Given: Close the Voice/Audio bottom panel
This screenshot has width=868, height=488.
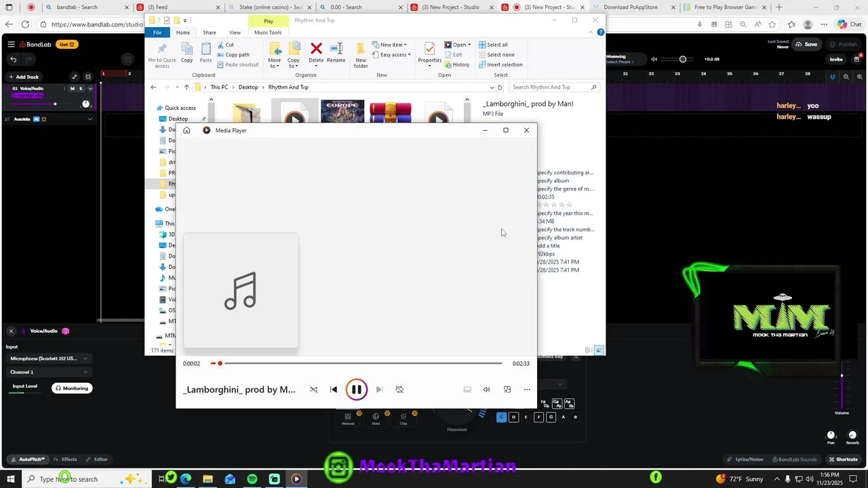Looking at the screenshot, I should (x=11, y=331).
